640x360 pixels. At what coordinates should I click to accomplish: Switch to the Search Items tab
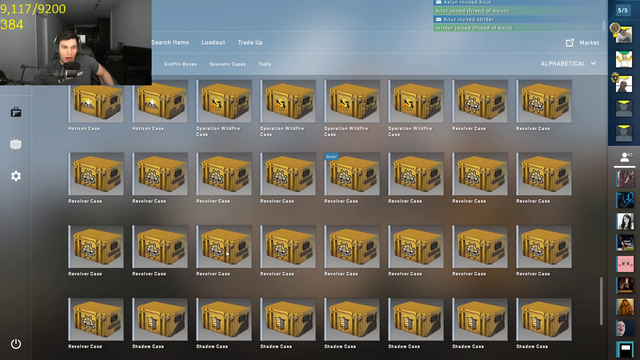click(x=170, y=42)
